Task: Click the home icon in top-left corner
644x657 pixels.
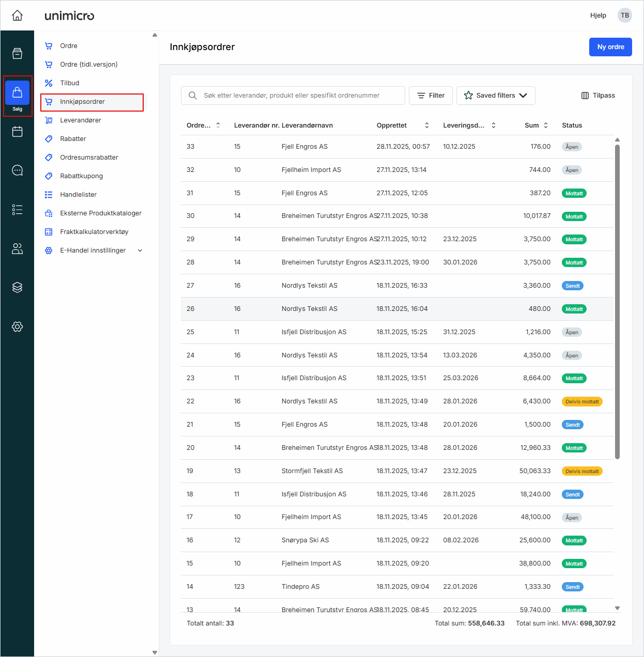Action: tap(17, 15)
